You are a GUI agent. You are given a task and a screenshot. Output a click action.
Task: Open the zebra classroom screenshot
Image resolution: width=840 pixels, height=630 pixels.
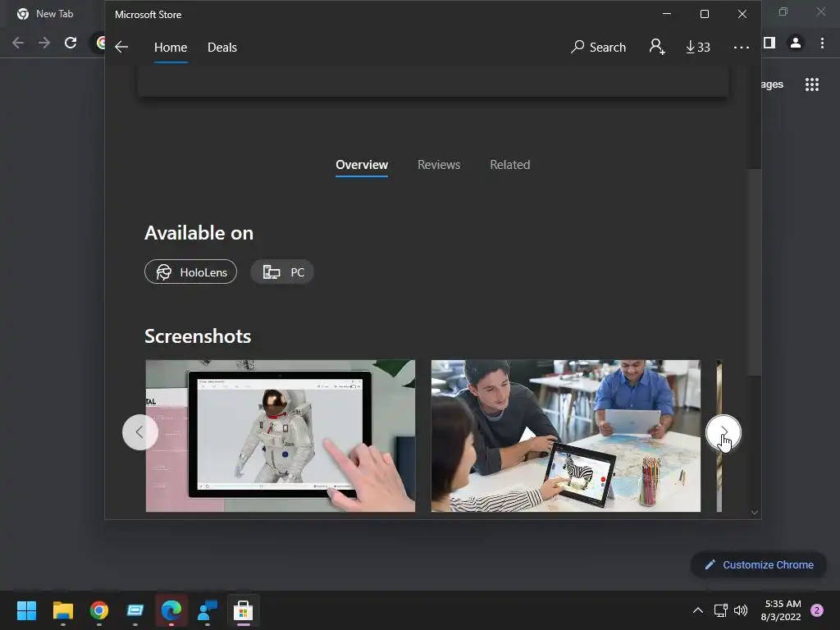point(566,436)
